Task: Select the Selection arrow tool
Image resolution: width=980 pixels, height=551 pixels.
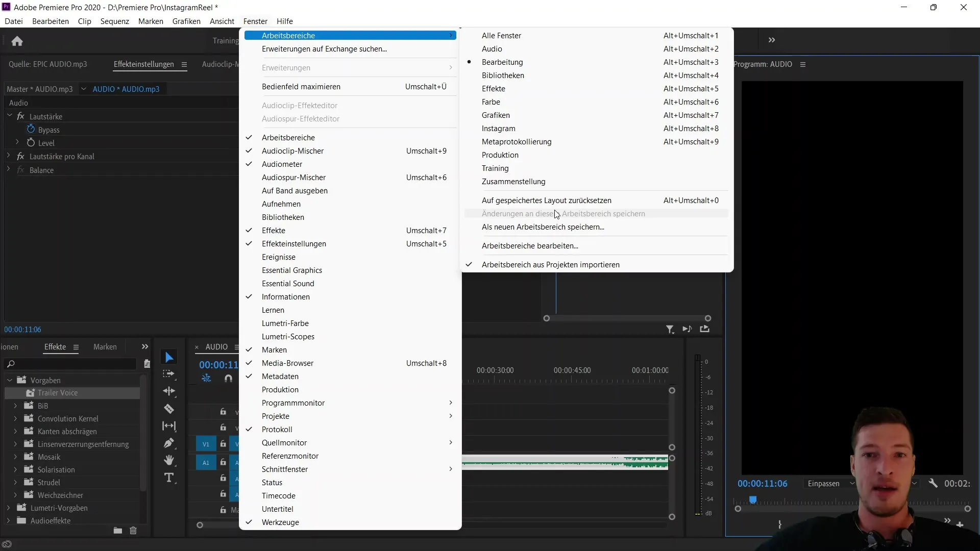Action: [169, 358]
